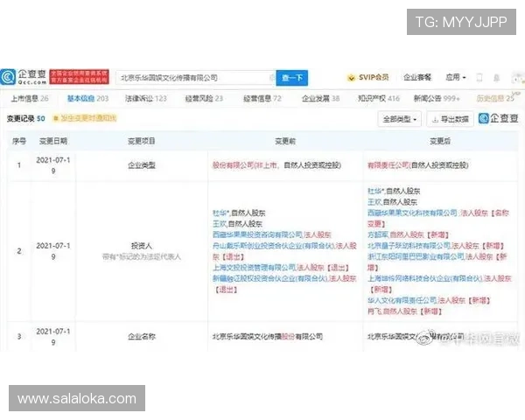Screen dimensions: 525x420
Task: Open 肖飞 natural-person shareholder link
Action: pyautogui.click(x=374, y=311)
